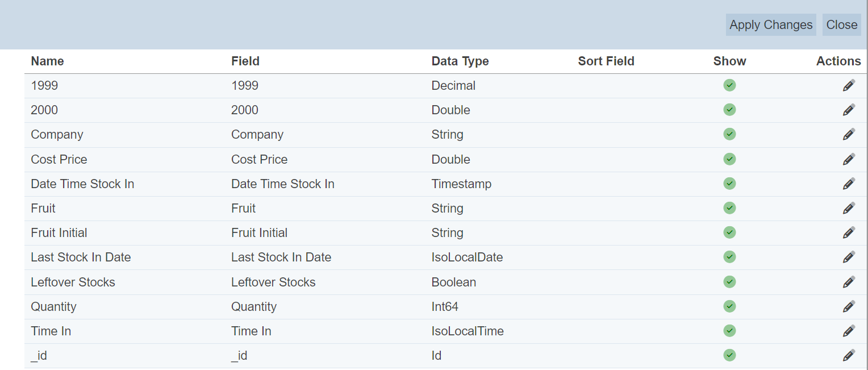
Task: Edit the Fruit Initial row
Action: 849,233
